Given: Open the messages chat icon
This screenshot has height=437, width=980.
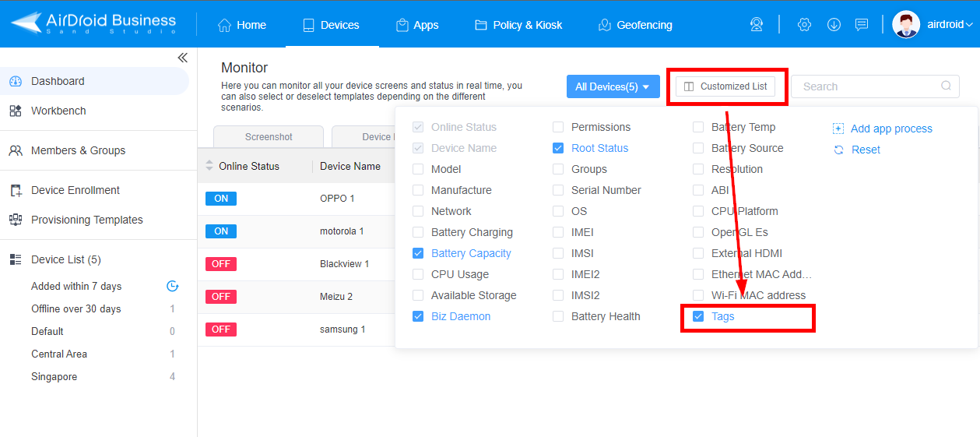Looking at the screenshot, I should [862, 24].
